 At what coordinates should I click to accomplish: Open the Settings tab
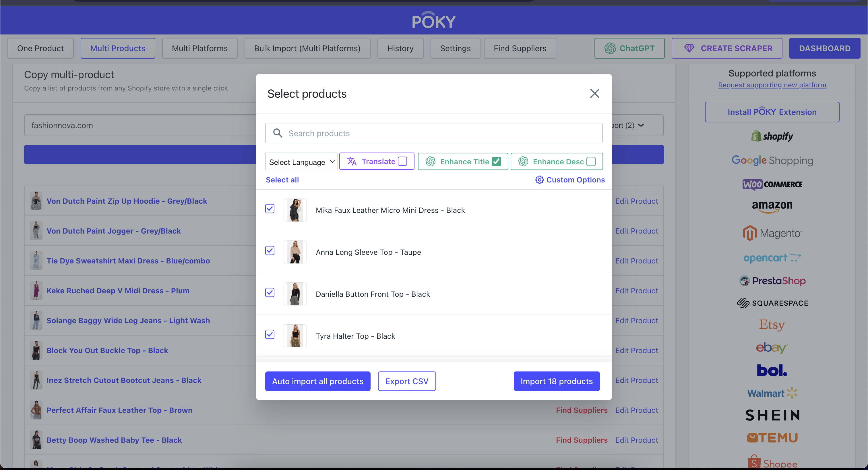(455, 48)
